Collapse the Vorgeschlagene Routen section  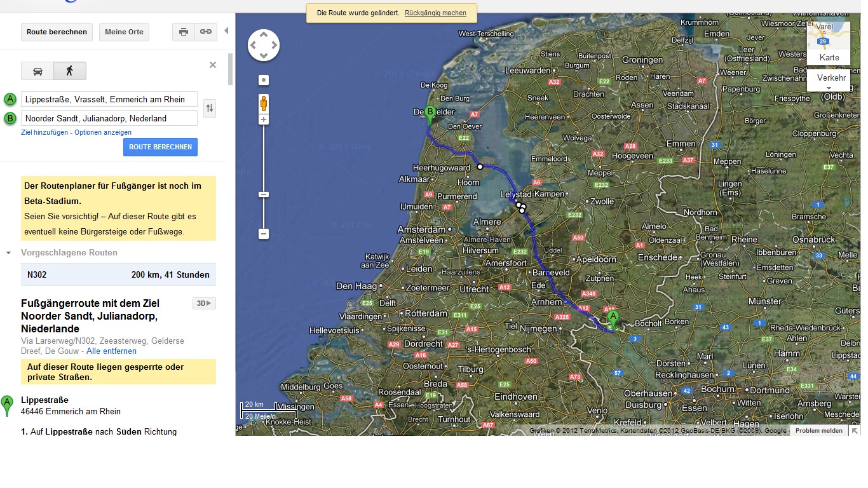click(x=8, y=252)
